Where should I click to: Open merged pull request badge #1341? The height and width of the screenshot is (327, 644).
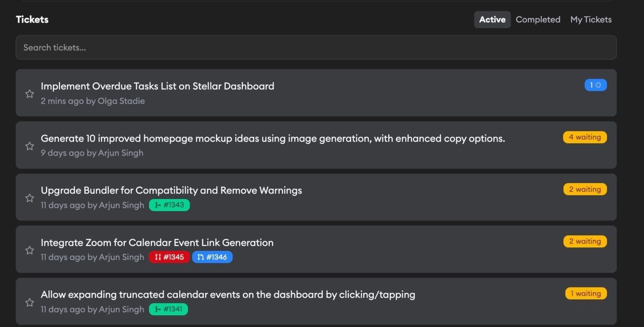(168, 309)
